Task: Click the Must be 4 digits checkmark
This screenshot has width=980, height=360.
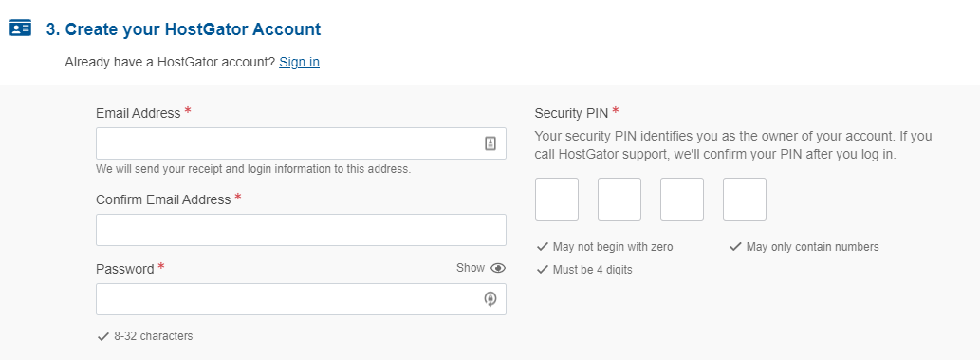Action: (x=543, y=270)
